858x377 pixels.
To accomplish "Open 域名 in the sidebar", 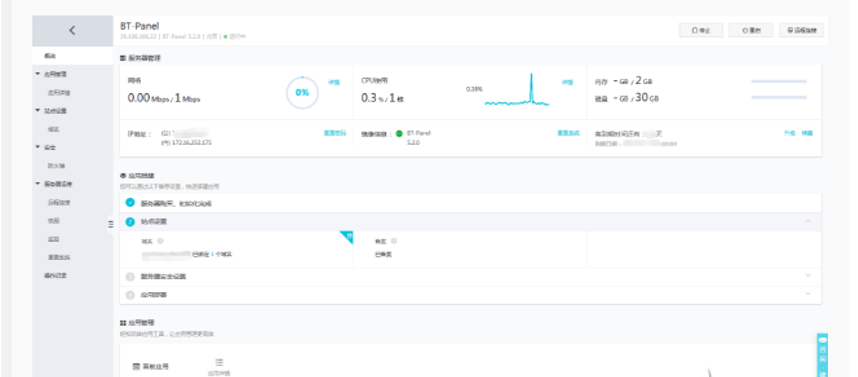I will (53, 129).
